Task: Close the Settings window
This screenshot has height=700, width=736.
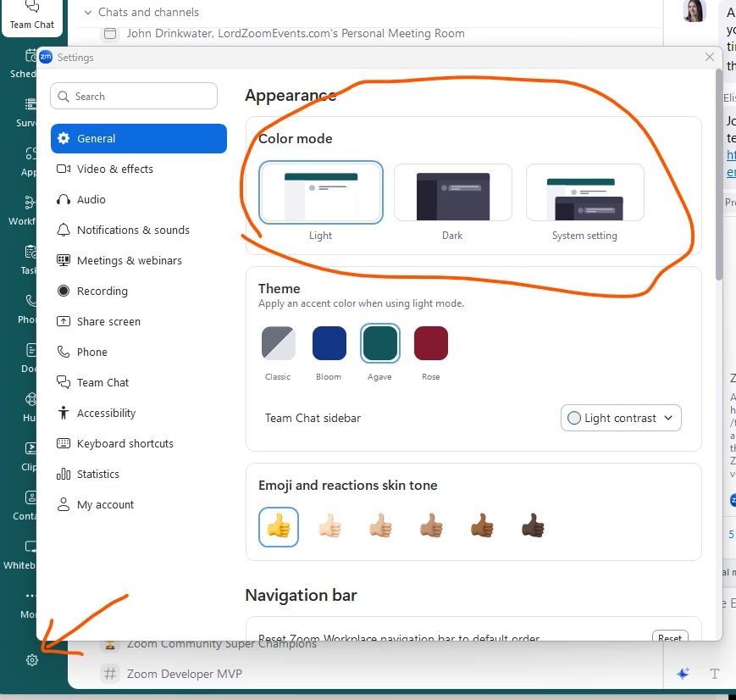Action: (709, 58)
